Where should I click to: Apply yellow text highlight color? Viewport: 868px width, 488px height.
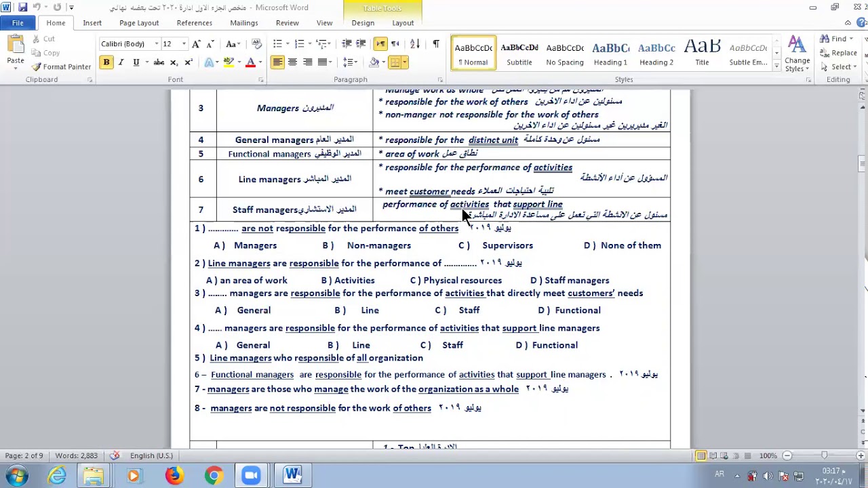pyautogui.click(x=229, y=62)
